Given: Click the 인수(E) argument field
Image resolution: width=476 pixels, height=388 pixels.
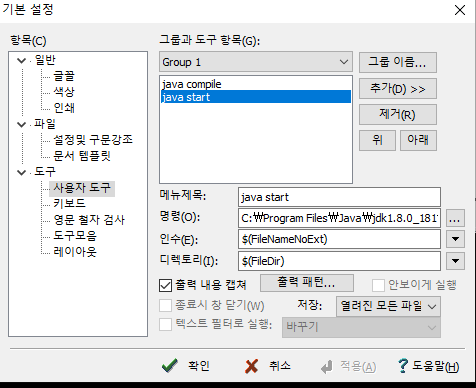Looking at the screenshot, I should 339,239.
